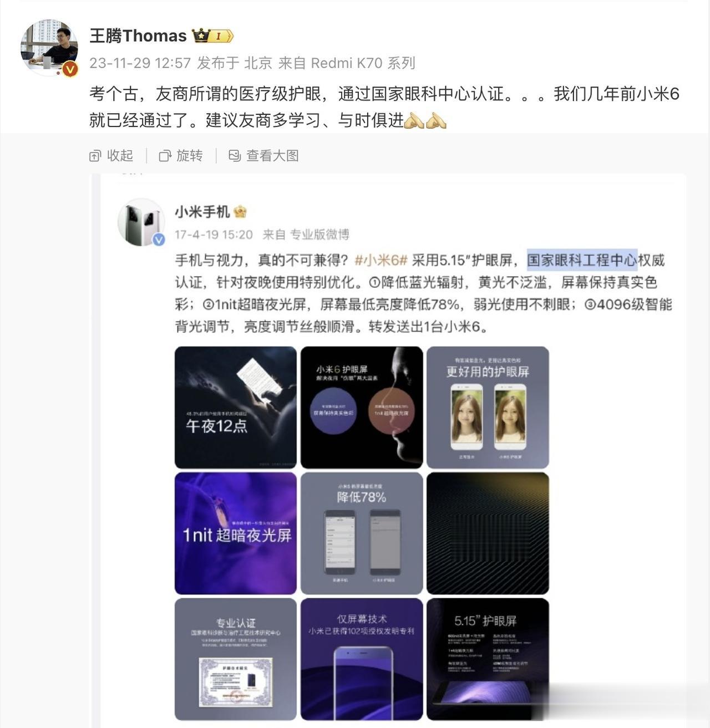Open the 午夜12点 thumbnail image
Viewport: 710px width, 728px height.
[x=236, y=408]
